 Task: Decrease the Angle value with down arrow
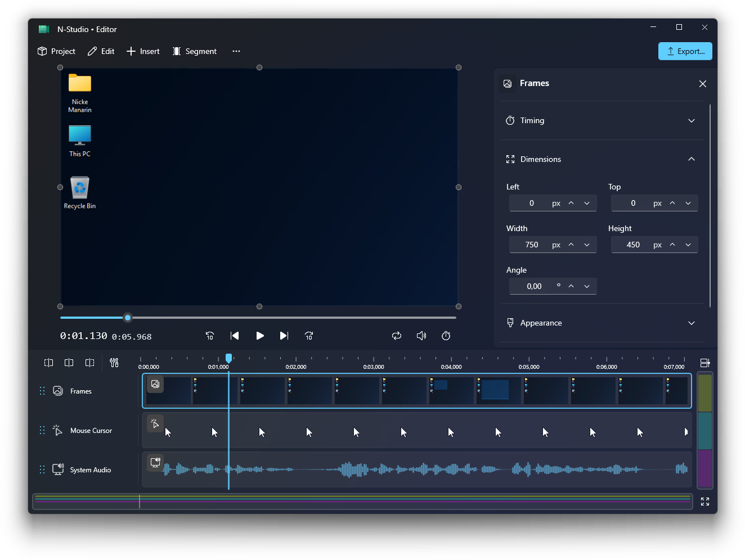point(587,286)
